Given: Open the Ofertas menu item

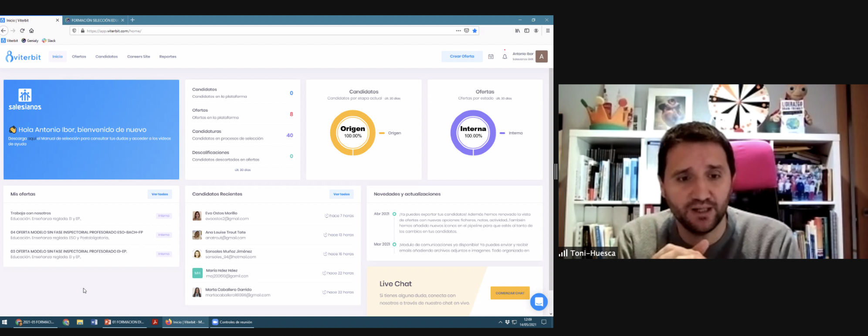Looking at the screenshot, I should pos(79,57).
